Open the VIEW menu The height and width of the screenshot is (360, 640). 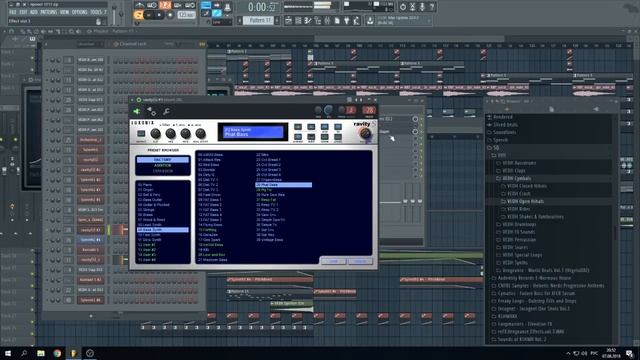(64, 13)
